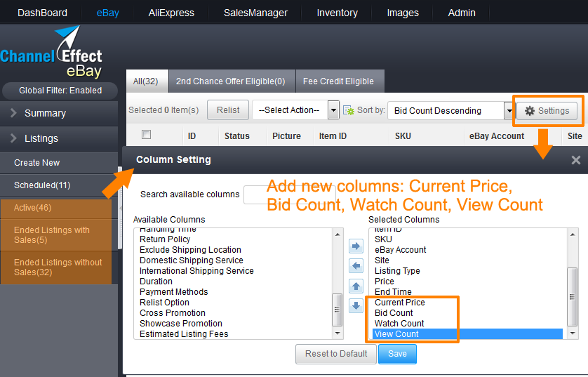Viewport: 588px width, 377px height.
Task: Click the Search available columns field
Action: [x=290, y=194]
